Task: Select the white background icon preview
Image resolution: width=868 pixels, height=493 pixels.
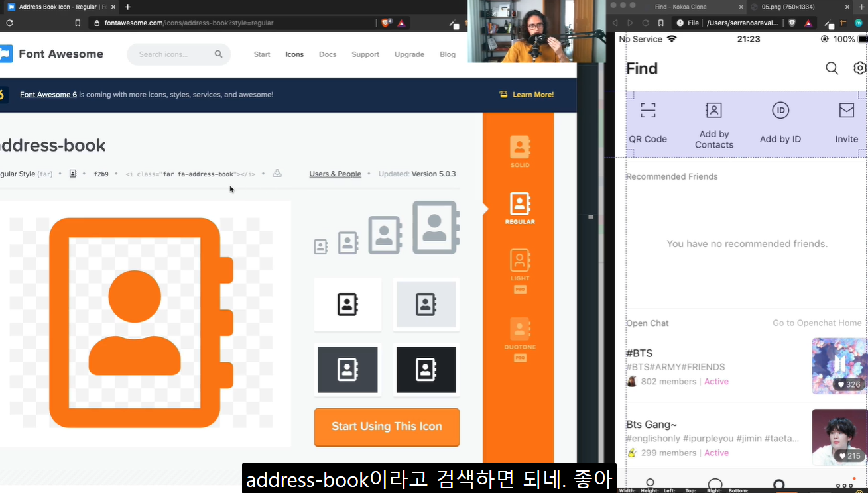Action: [347, 304]
